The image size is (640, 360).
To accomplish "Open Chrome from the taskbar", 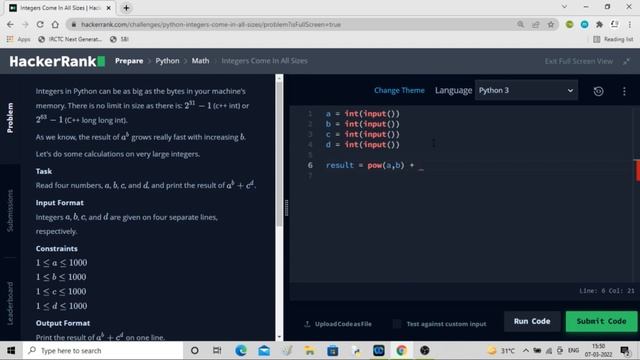I will (x=402, y=351).
